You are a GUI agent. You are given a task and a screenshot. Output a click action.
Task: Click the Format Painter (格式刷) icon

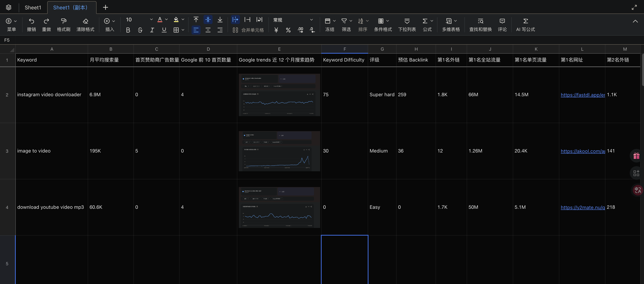[x=64, y=21]
